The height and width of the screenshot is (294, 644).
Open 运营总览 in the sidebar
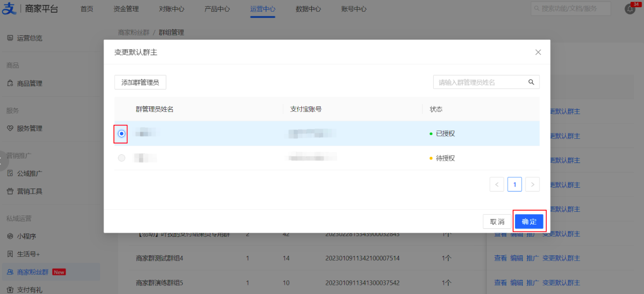[29, 38]
